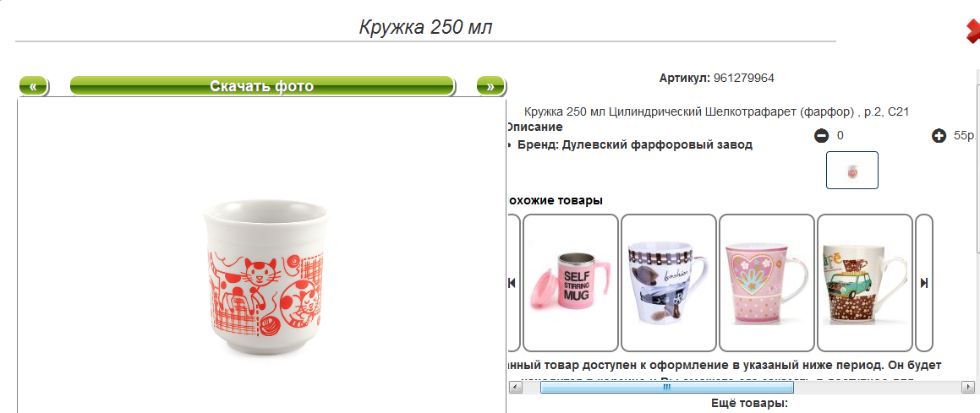Open the pink heart mug product

(x=767, y=283)
